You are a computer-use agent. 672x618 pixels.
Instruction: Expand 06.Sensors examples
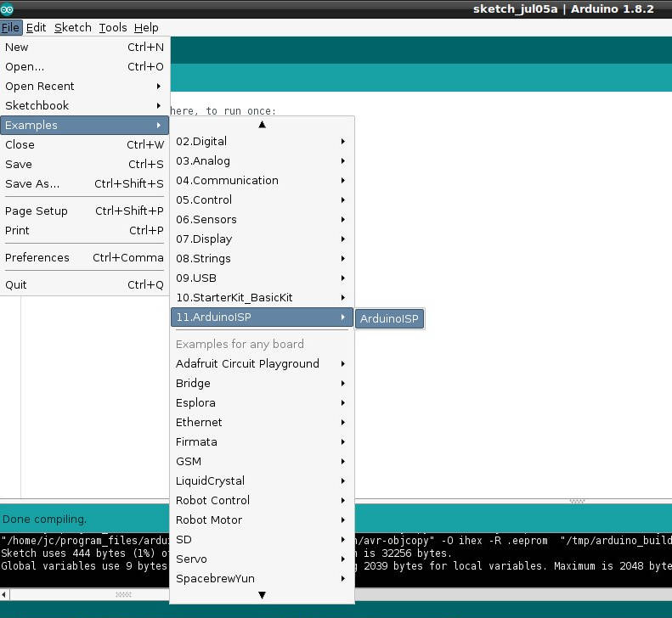pos(262,220)
